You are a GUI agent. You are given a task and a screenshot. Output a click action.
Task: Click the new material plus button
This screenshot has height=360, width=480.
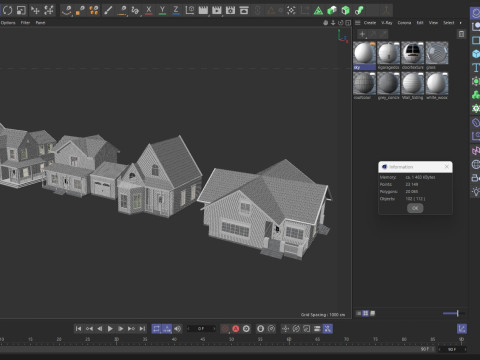pyautogui.click(x=362, y=34)
